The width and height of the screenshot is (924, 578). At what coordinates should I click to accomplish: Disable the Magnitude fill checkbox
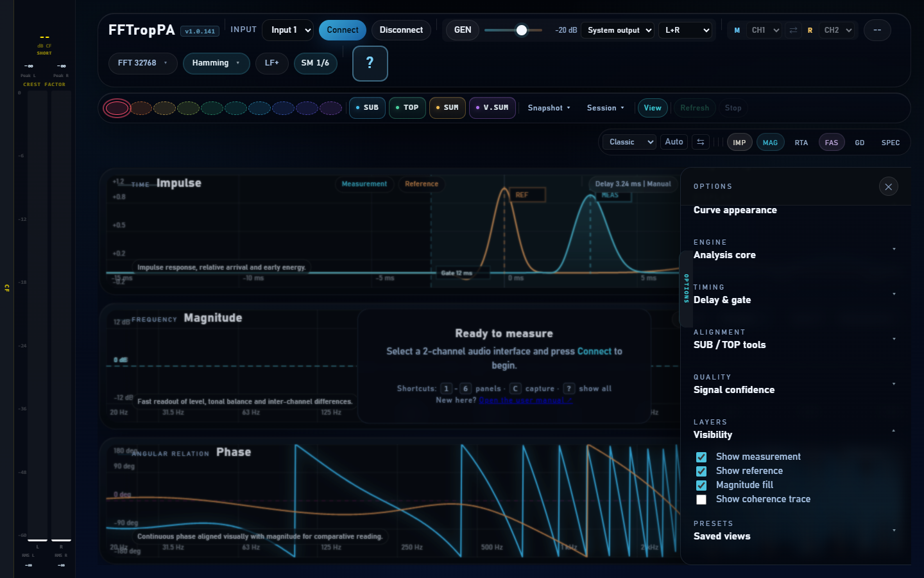point(701,486)
